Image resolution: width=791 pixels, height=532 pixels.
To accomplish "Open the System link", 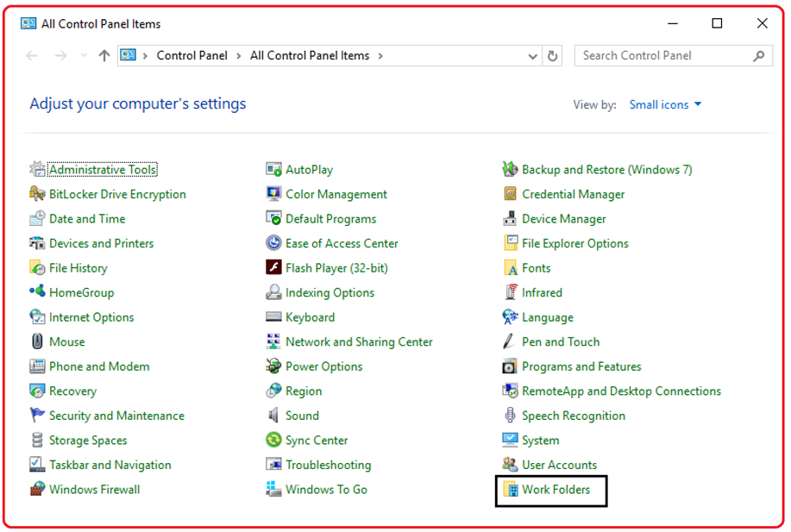I will click(540, 441).
